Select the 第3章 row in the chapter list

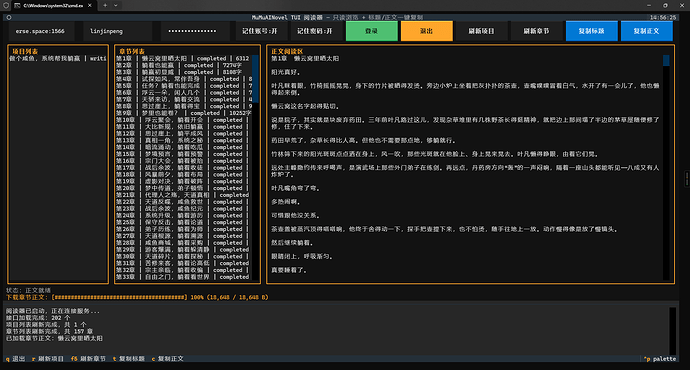pyautogui.click(x=184, y=72)
